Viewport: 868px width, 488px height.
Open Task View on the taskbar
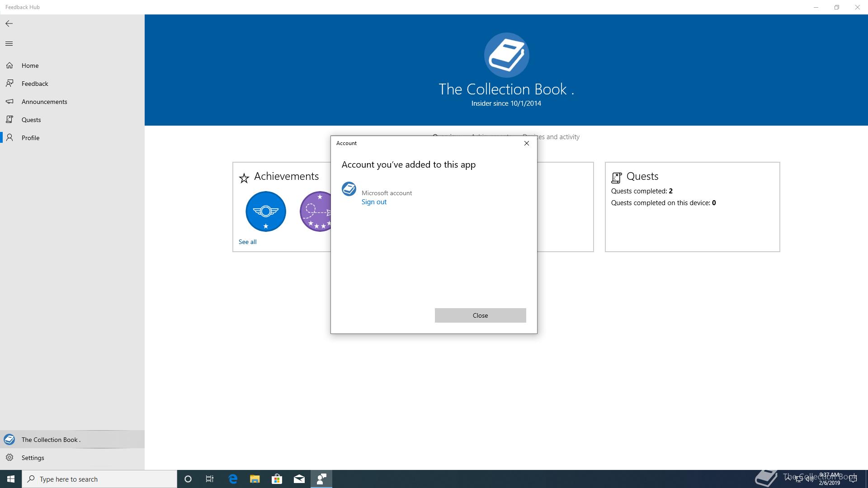click(210, 479)
